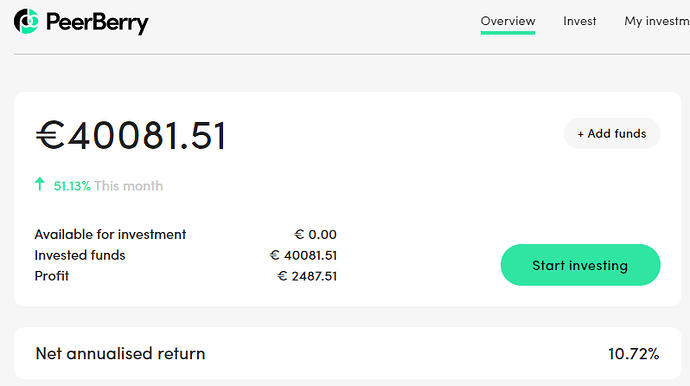
Task: Click the € 2487.51 profit amount
Action: tap(307, 276)
